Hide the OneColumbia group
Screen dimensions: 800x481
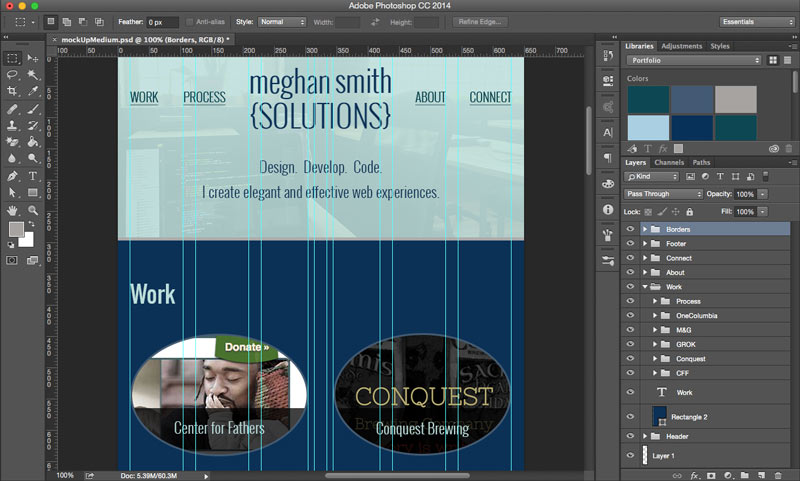point(630,315)
